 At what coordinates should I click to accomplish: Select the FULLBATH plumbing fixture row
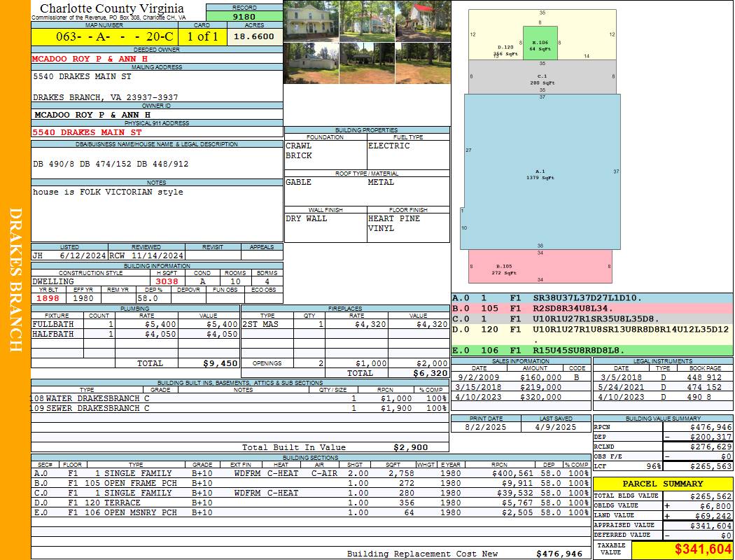tap(135, 324)
